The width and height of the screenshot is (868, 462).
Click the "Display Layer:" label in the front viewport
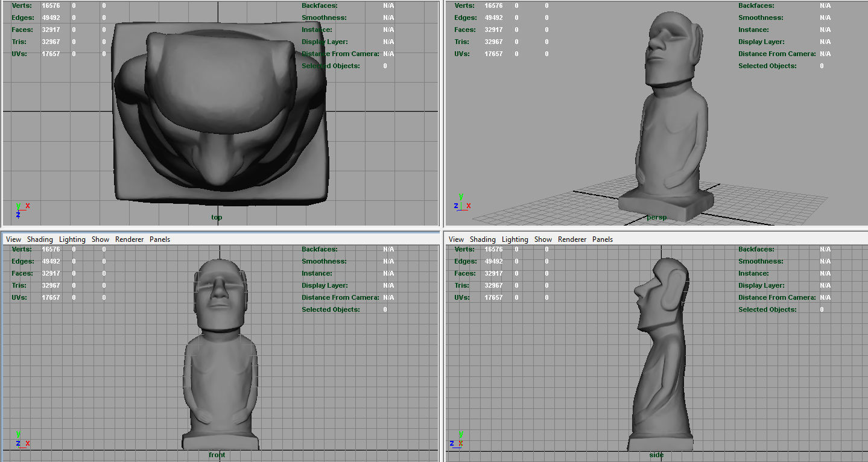coord(325,285)
